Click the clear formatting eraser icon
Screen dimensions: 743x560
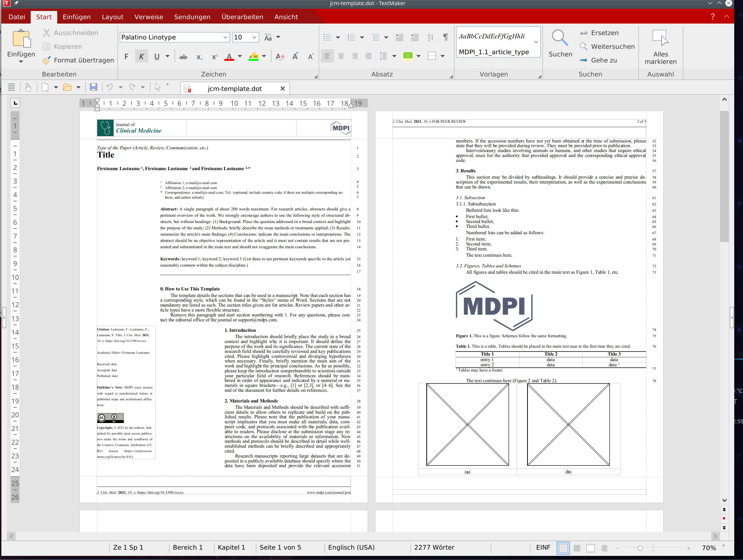(x=279, y=57)
